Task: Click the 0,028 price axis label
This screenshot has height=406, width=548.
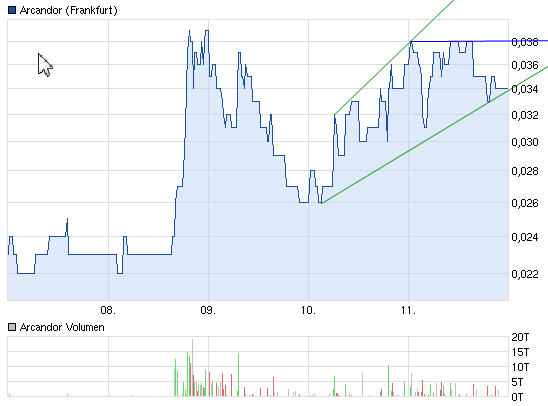Action: point(525,171)
